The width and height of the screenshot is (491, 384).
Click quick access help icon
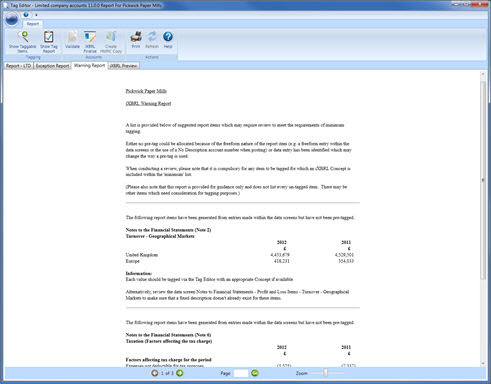[26, 15]
